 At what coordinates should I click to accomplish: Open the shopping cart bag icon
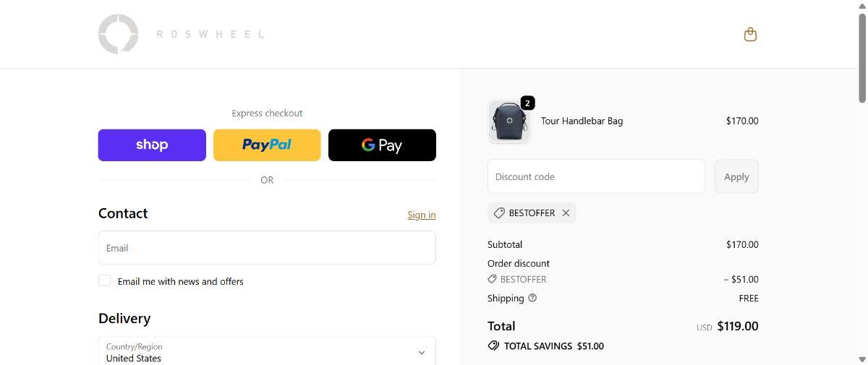tap(750, 34)
